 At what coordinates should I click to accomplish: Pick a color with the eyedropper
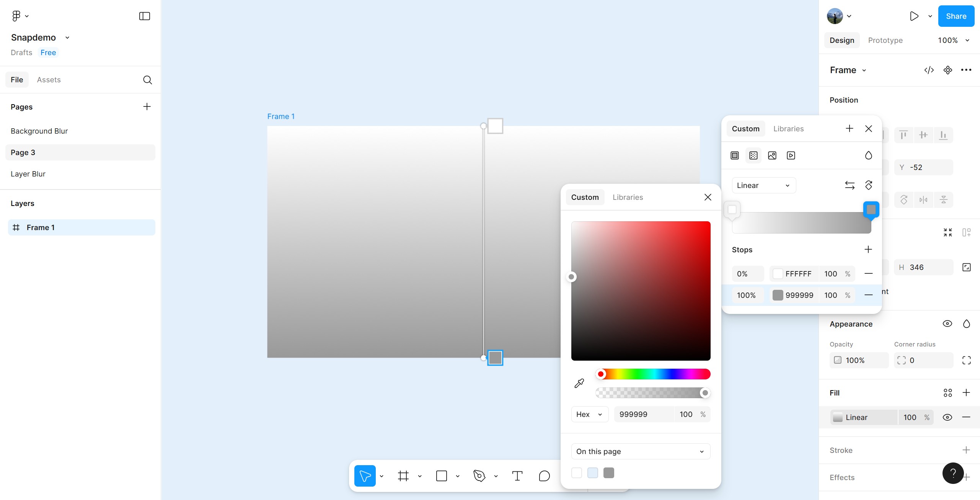[x=579, y=383]
